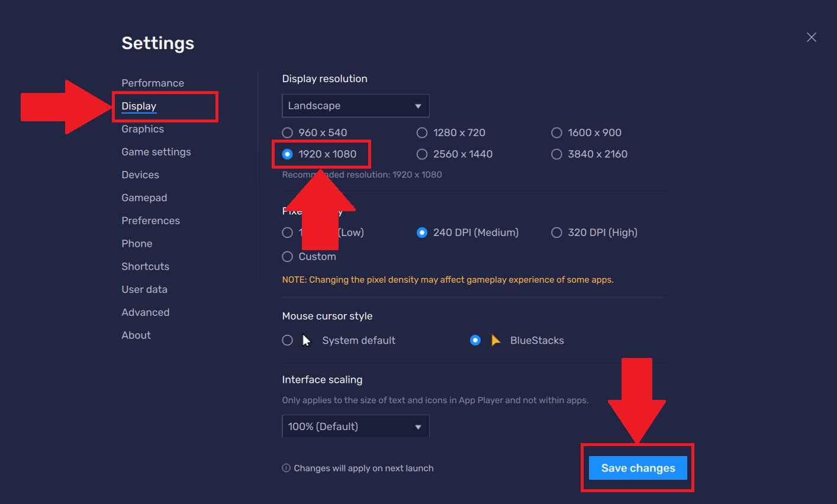Select Custom pixel density option
This screenshot has height=504, width=837.
coord(309,257)
